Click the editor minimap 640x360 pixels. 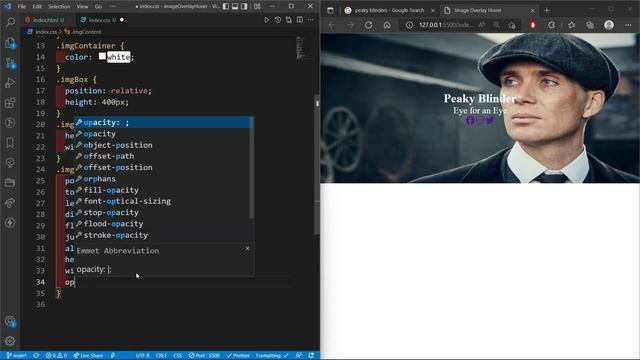pos(300,48)
